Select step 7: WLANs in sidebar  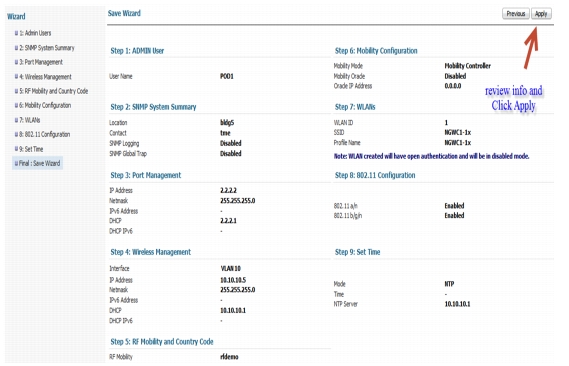(x=30, y=120)
